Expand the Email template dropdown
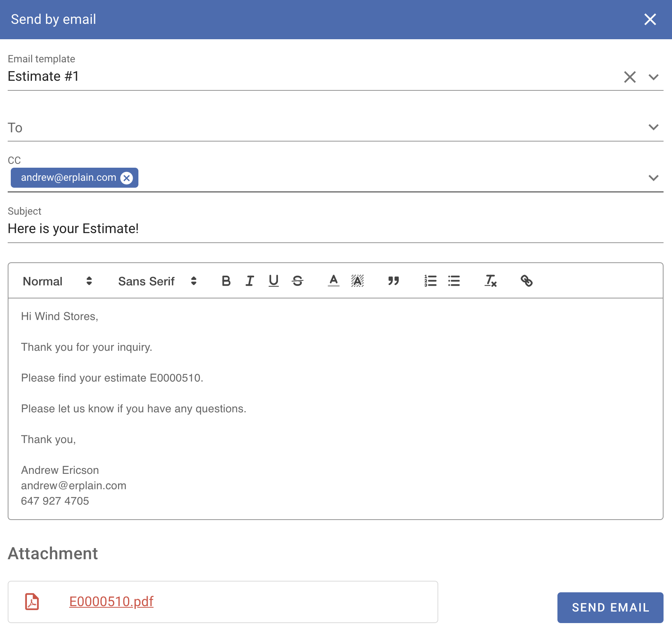672x630 pixels. tap(653, 77)
